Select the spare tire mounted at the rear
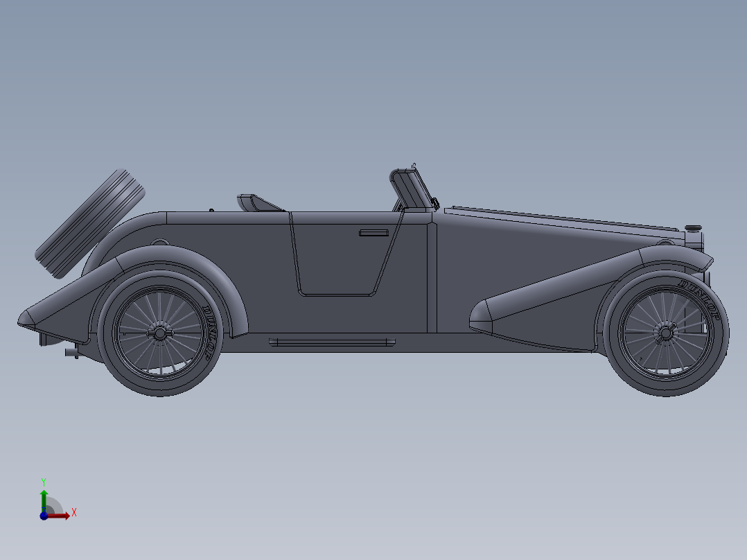The image size is (747, 560). (x=89, y=224)
